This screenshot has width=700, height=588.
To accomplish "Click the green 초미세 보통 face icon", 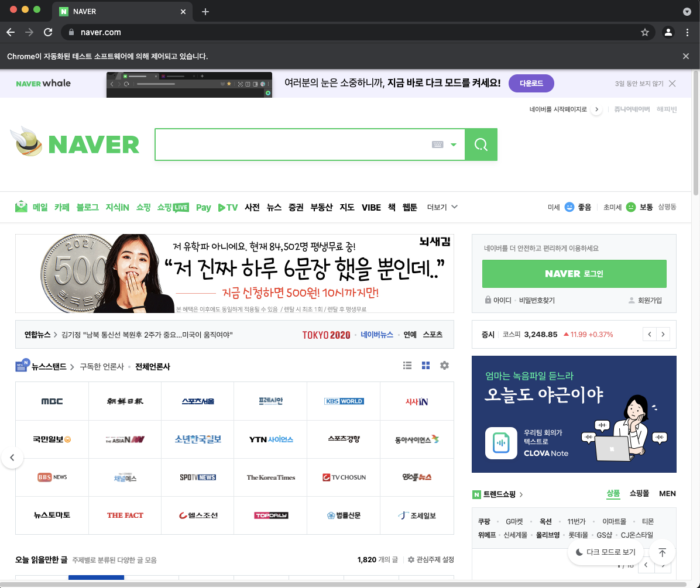I will [x=631, y=207].
